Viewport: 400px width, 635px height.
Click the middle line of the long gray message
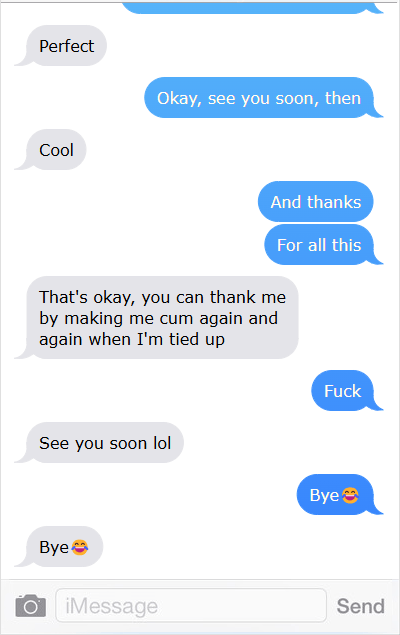(x=158, y=318)
